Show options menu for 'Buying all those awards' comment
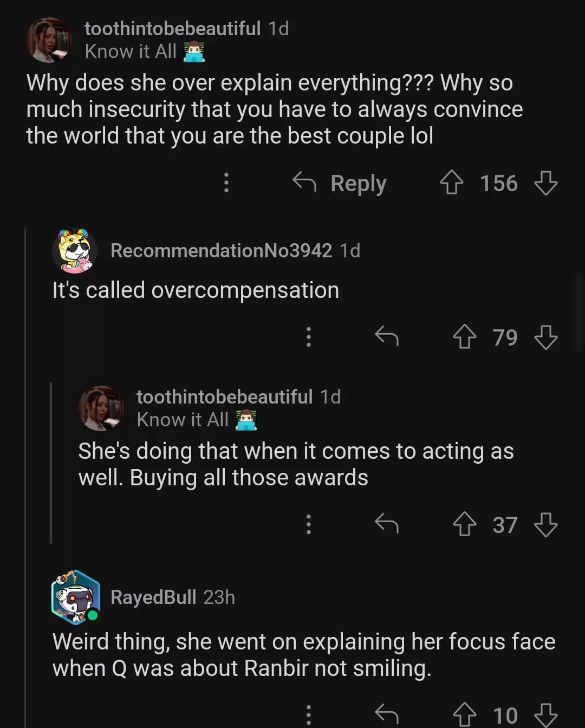The height and width of the screenshot is (728, 585). 308,524
